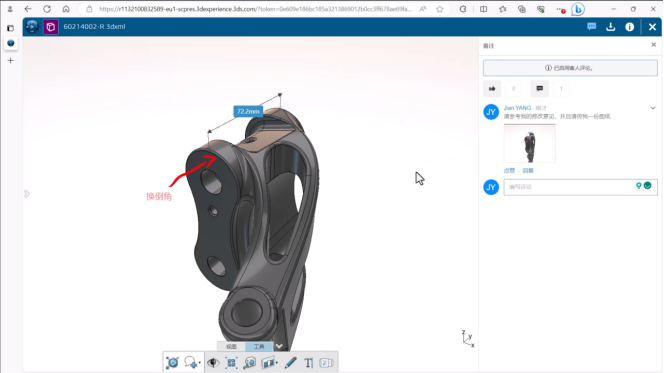Toggle the hide/show eye tool
This screenshot has width=664, height=373.
coord(213,363)
